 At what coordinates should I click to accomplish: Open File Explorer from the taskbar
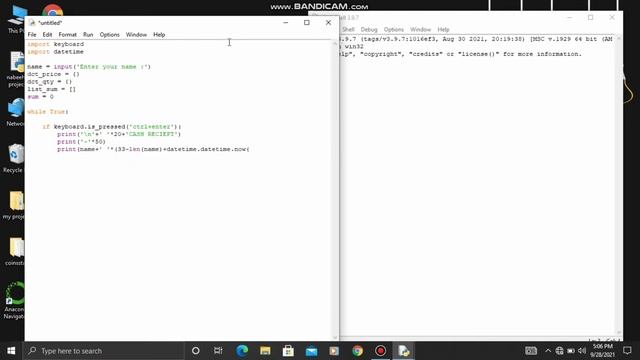tap(265, 351)
